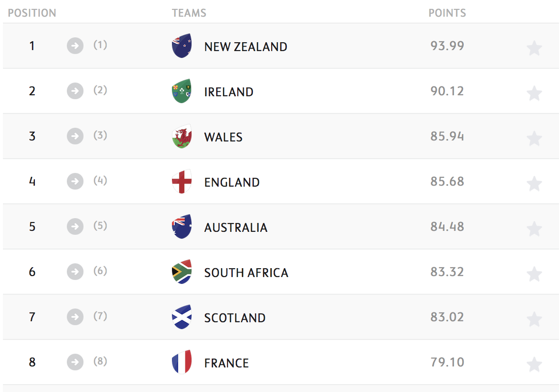Click New Zealand's 93.99 points value
560x392 pixels.
point(448,46)
